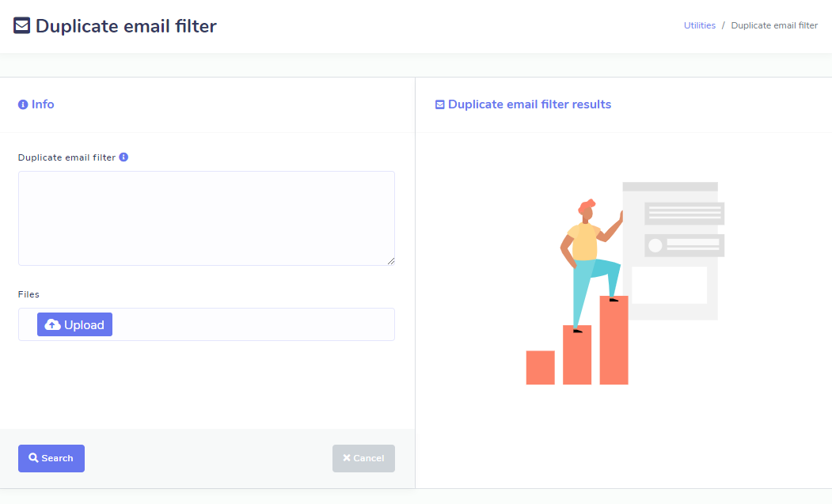Screen dimensions: 832x504
Task: Click the cloud upload icon
Action: [52, 324]
